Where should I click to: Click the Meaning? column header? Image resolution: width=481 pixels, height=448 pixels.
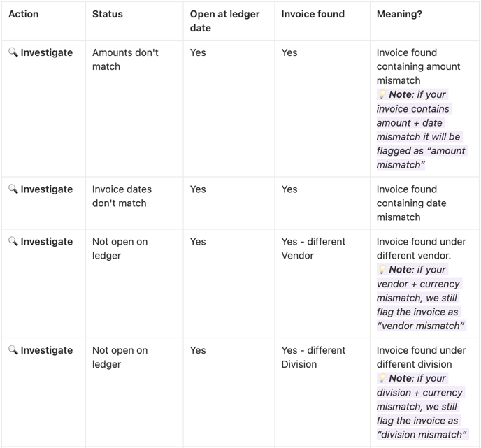click(399, 14)
